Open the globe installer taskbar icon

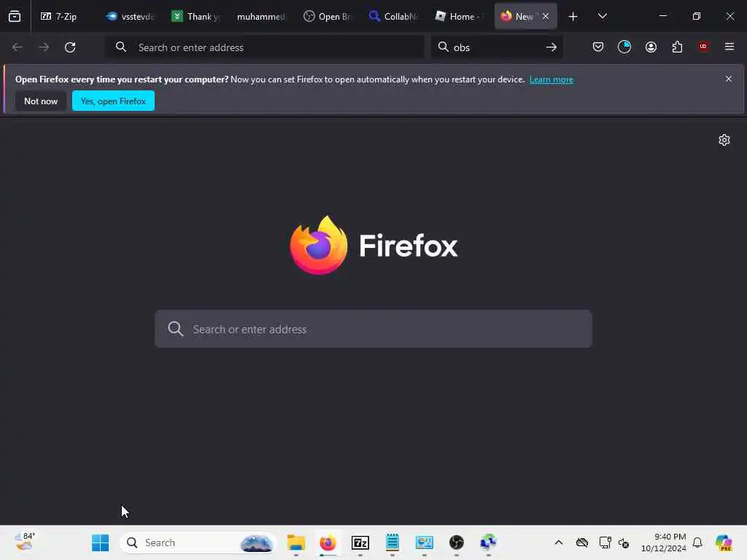point(488,542)
